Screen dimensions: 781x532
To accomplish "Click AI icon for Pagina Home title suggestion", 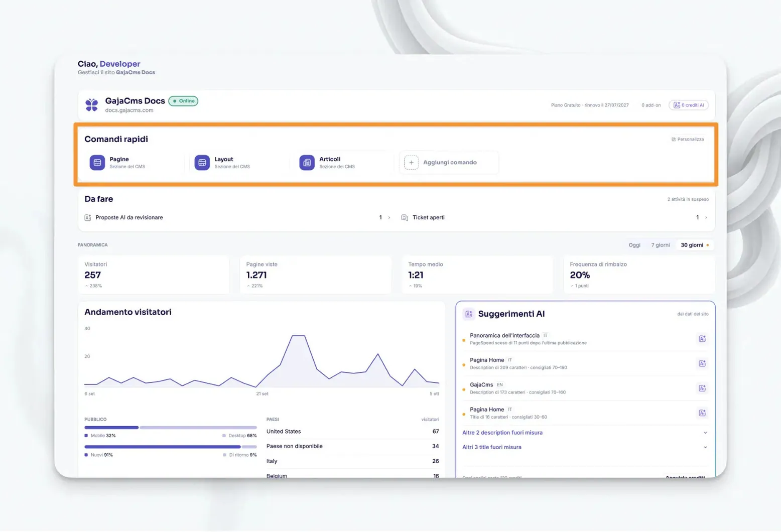I will [x=702, y=413].
